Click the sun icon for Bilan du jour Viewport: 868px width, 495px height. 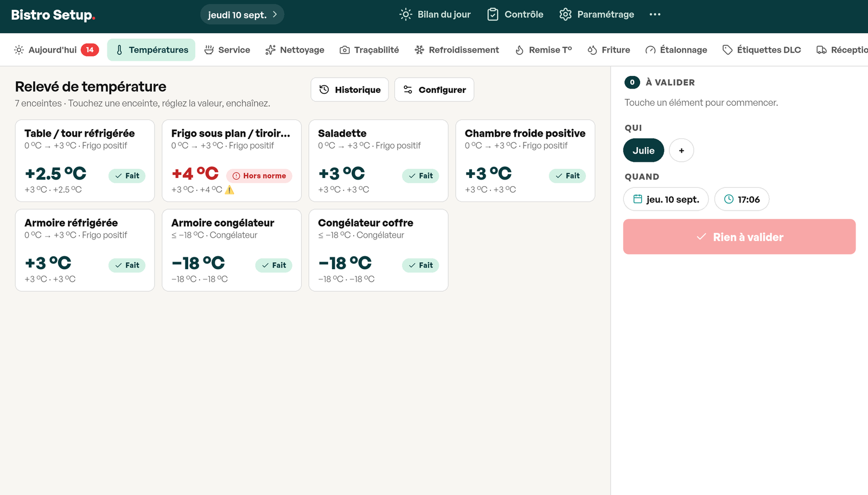(x=406, y=15)
